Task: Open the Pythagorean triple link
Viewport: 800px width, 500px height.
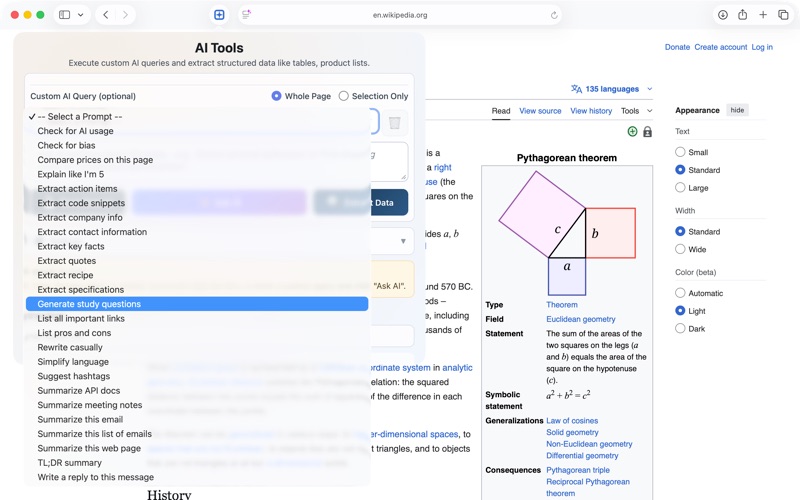Action: click(578, 470)
